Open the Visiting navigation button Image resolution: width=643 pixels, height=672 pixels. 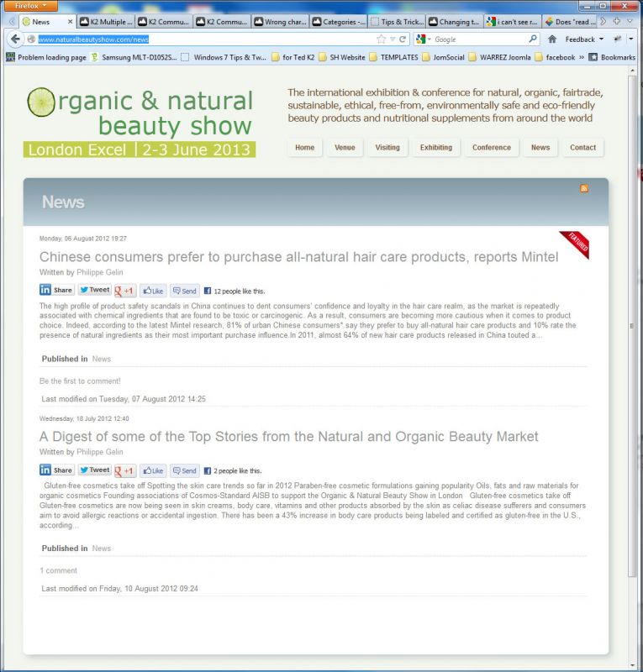click(x=387, y=148)
